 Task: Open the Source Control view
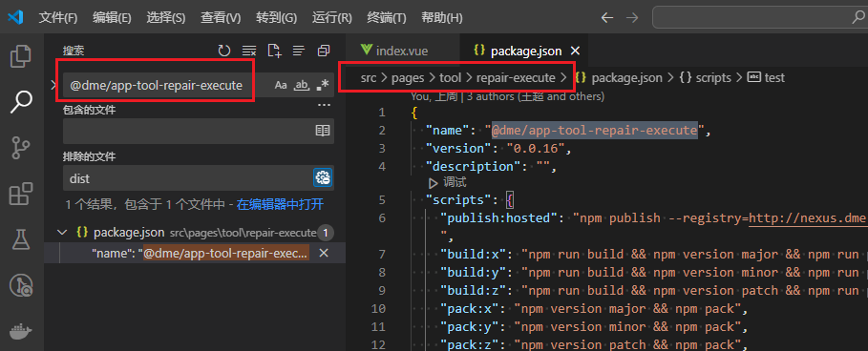click(x=21, y=149)
